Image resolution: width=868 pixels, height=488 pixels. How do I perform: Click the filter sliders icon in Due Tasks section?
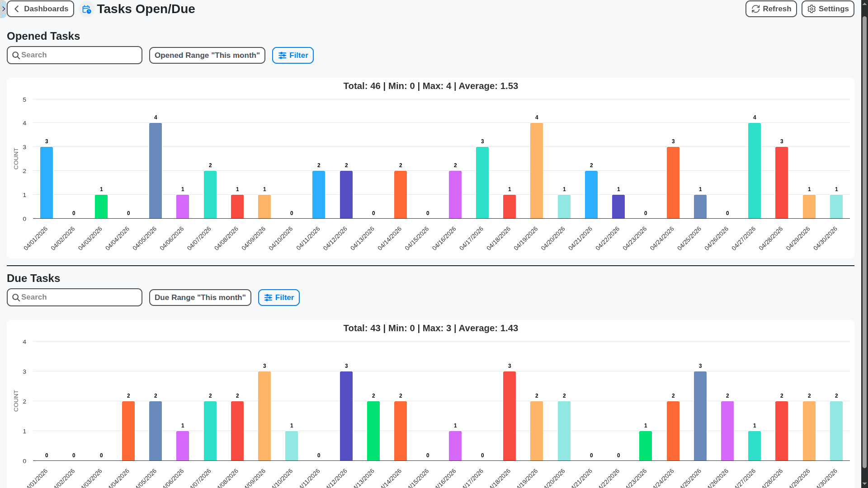point(268,297)
